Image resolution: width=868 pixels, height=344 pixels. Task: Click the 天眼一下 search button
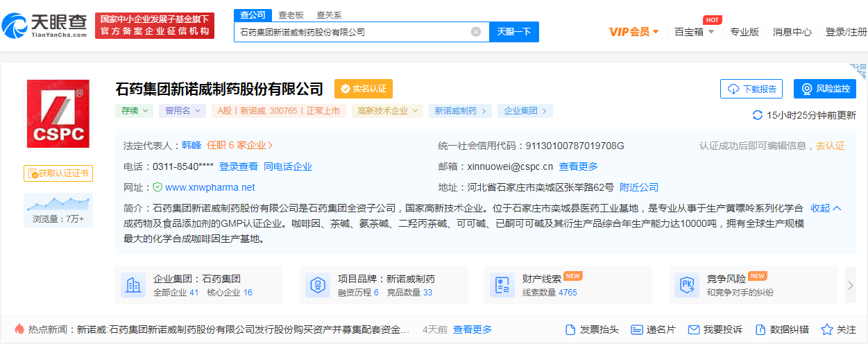pos(514,32)
